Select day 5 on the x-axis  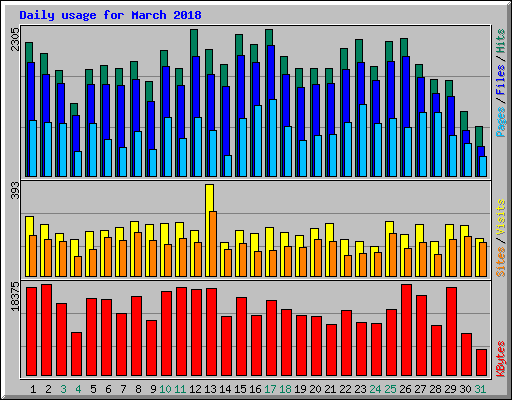[x=93, y=389]
